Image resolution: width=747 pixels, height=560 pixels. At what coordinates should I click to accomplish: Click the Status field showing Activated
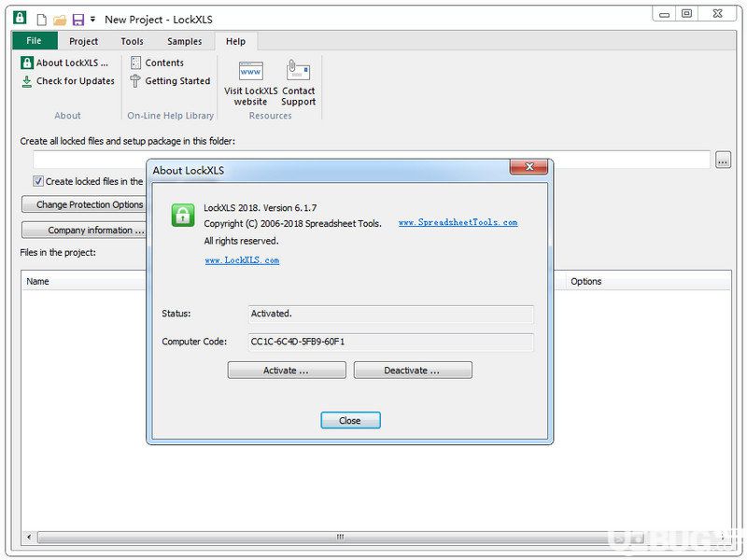click(390, 315)
